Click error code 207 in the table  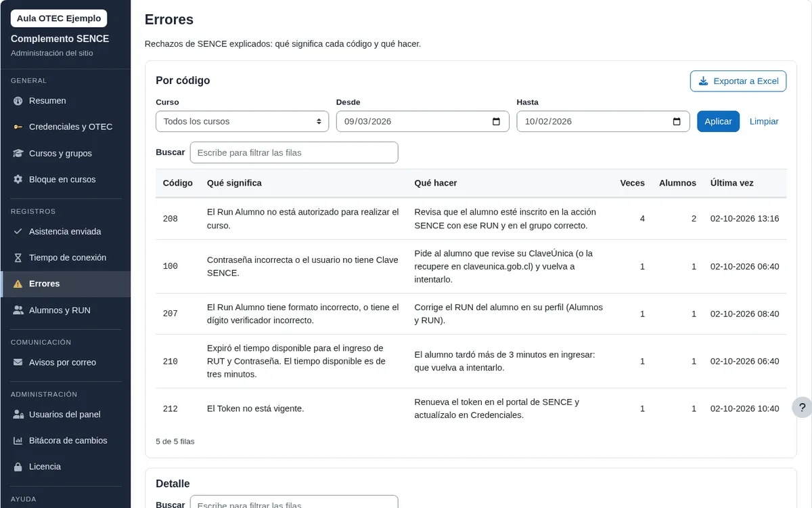point(171,314)
